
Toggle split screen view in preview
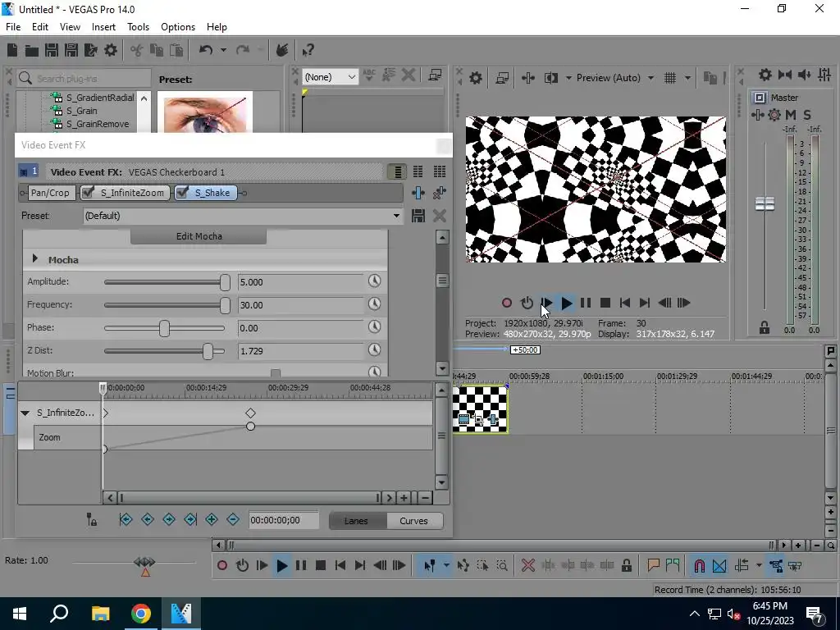pyautogui.click(x=550, y=78)
